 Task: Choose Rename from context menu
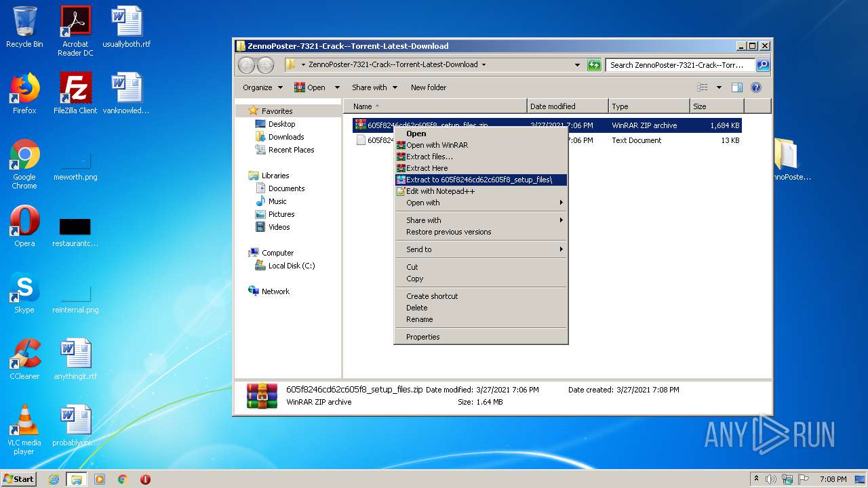[x=481, y=319]
